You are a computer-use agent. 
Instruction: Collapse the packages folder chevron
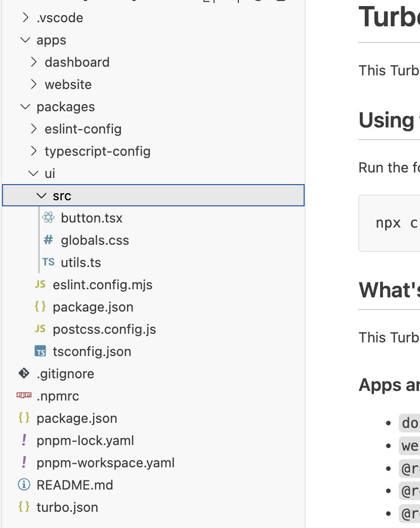tap(25, 106)
